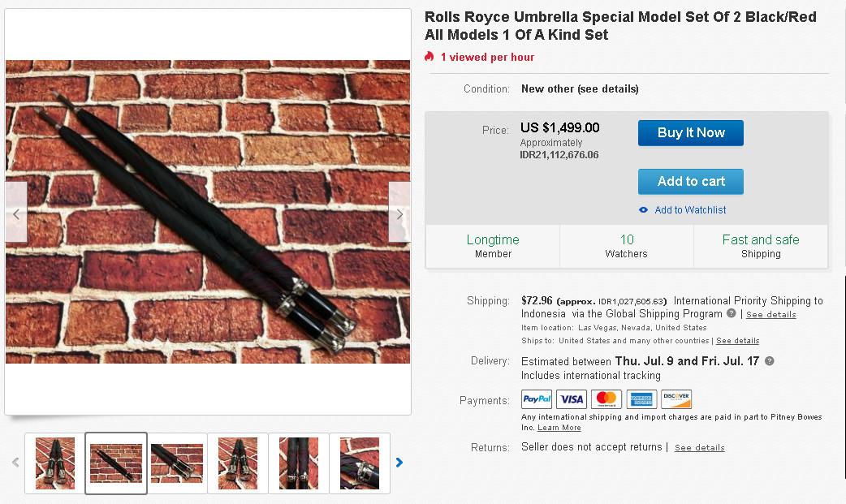View See details link for returns policy
846x504 pixels.
[699, 447]
